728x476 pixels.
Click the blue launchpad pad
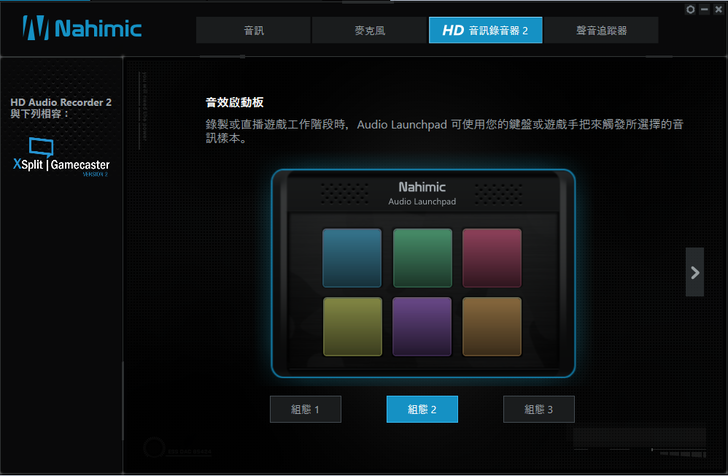(x=352, y=258)
